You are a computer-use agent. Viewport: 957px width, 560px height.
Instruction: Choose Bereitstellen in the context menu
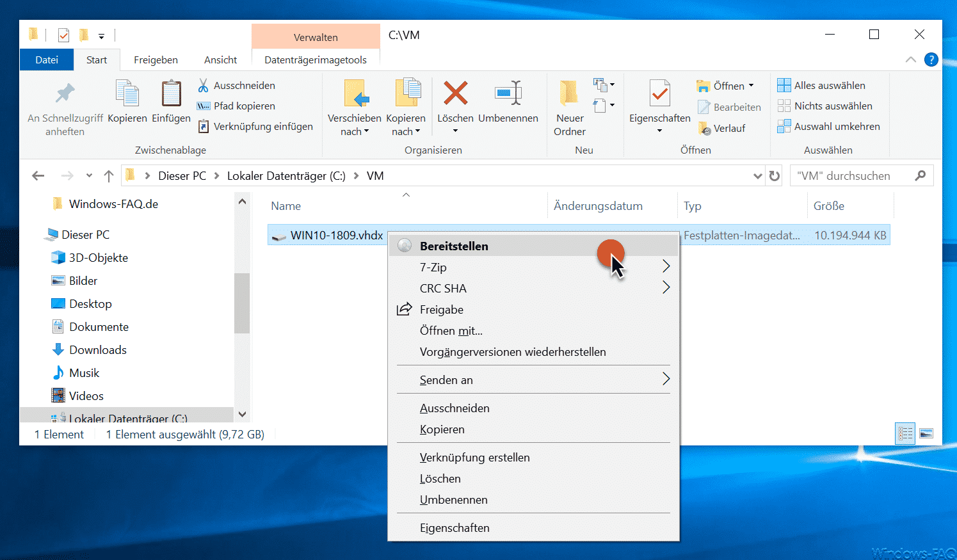tap(533, 246)
